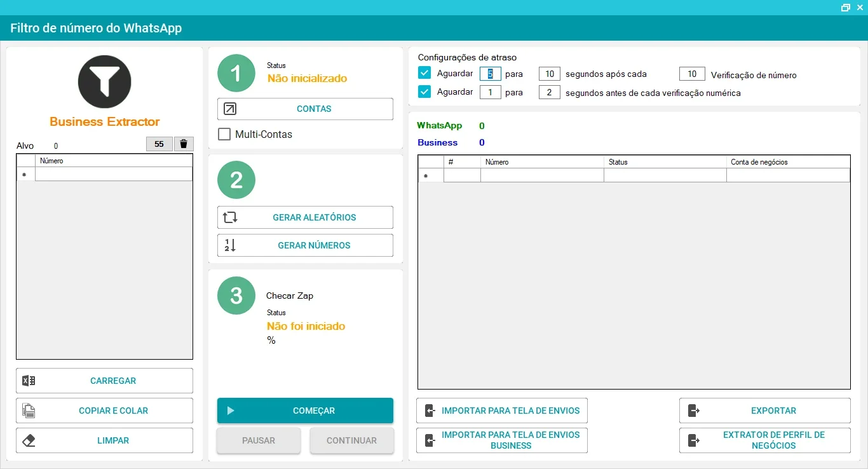Screen dimensions: 868x469
Task: Click the IMPORTAR PARA TELA DE ENVIOS BUSINESS button
Action: tap(502, 440)
